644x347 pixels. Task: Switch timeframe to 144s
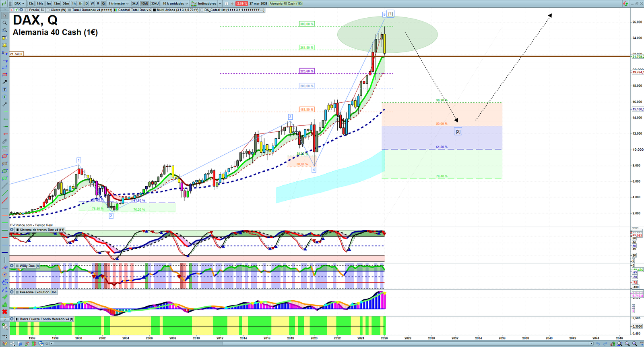(40, 4)
